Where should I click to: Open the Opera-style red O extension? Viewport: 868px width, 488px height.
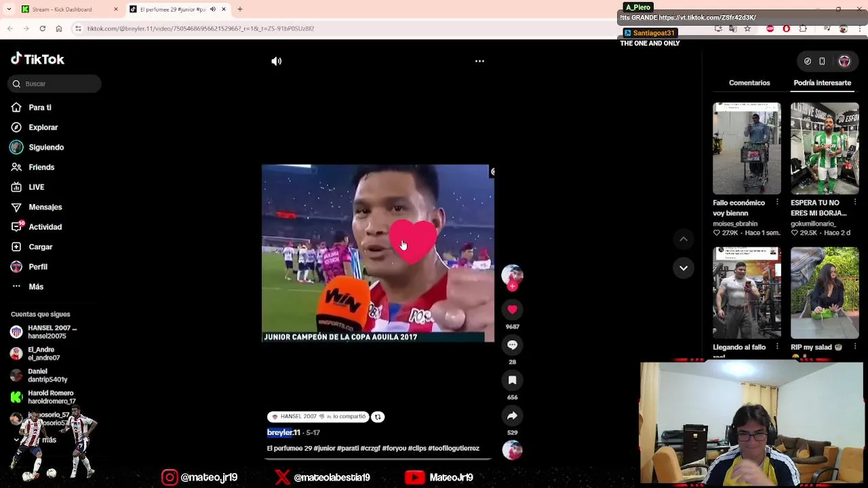tap(787, 28)
